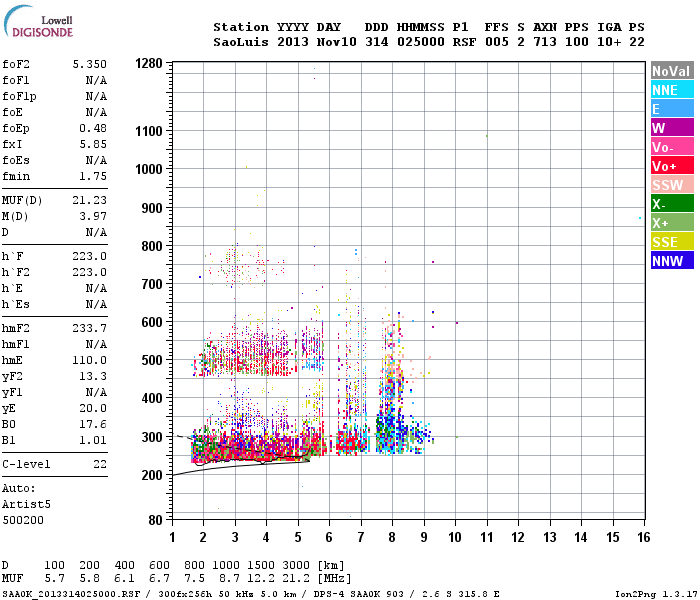
Task: Click the SAA0K_2013314025000.RSF file name
Action: (71, 594)
